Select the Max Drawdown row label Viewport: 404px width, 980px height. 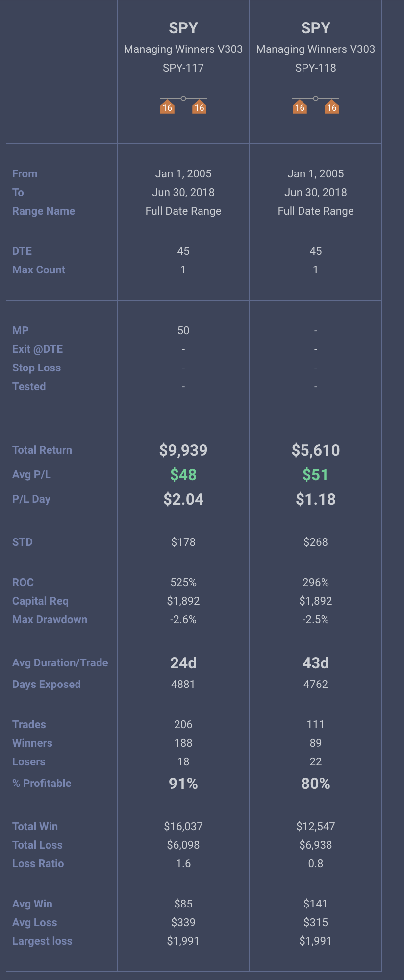[x=50, y=619]
